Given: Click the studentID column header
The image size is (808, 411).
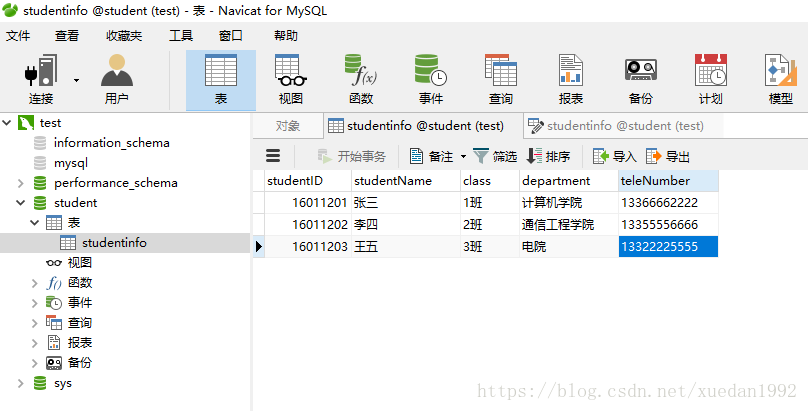Looking at the screenshot, I should pos(308,181).
